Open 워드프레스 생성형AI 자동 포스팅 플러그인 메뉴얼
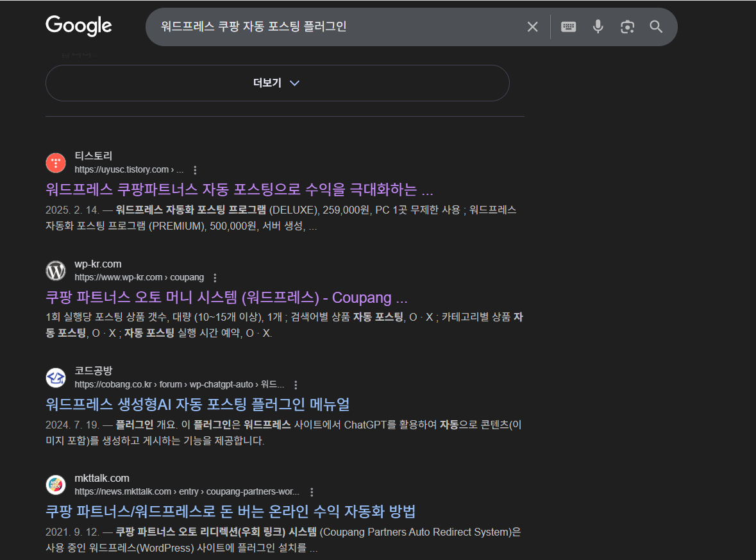 coord(197,404)
